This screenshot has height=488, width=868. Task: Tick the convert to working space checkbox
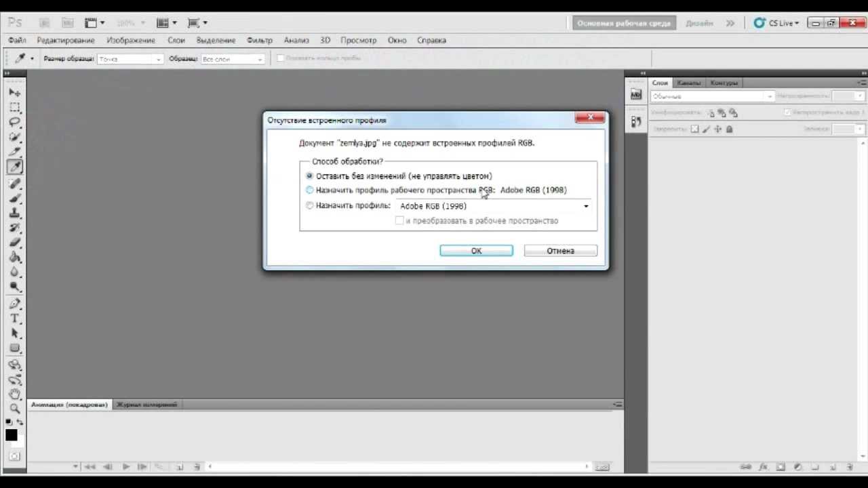coord(399,221)
